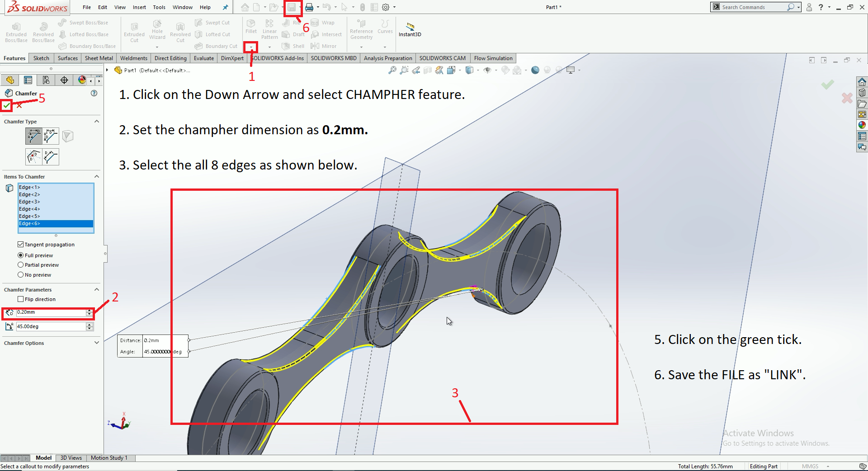868x471 pixels.
Task: Click the green OK check mark
Action: (6, 105)
